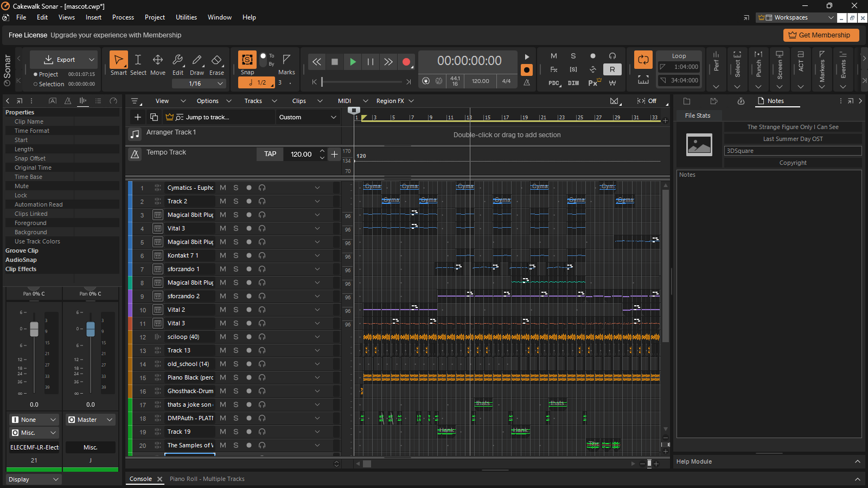Open the None input dropdown in mixer strip
The image size is (868, 488).
click(x=34, y=420)
